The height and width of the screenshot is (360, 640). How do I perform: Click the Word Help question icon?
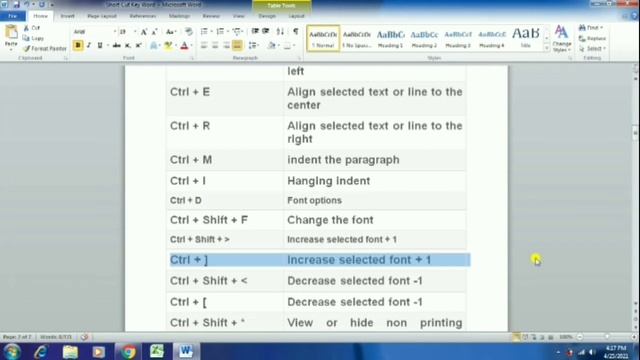(634, 16)
